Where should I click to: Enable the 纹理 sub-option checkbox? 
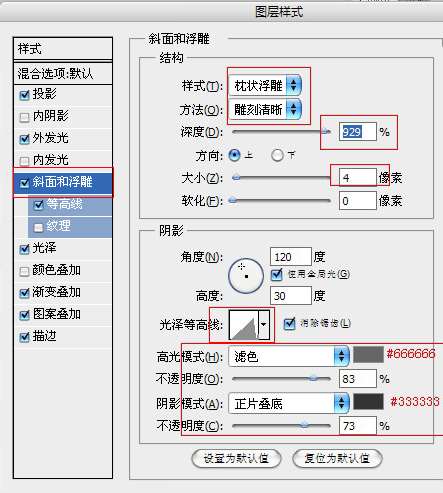pyautogui.click(x=38, y=227)
